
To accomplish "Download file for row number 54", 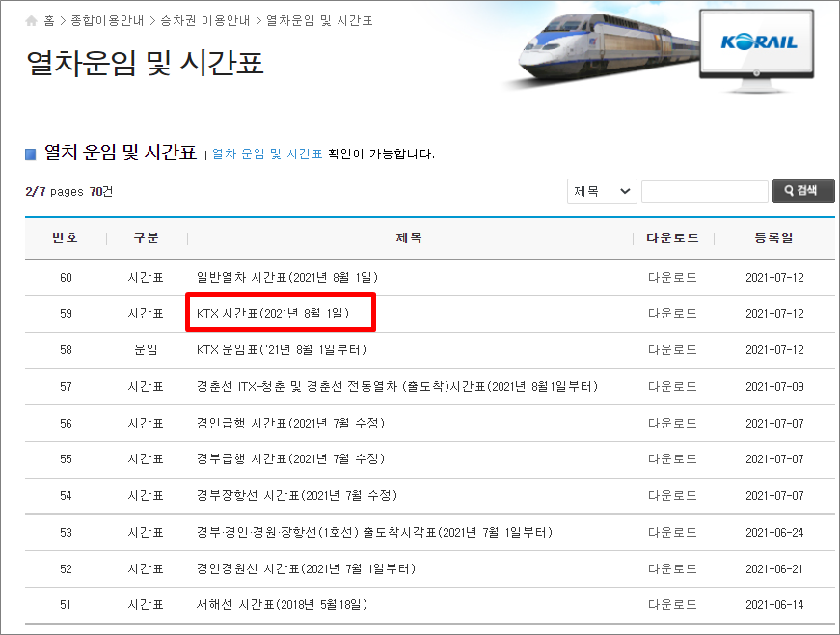I will point(673,496).
